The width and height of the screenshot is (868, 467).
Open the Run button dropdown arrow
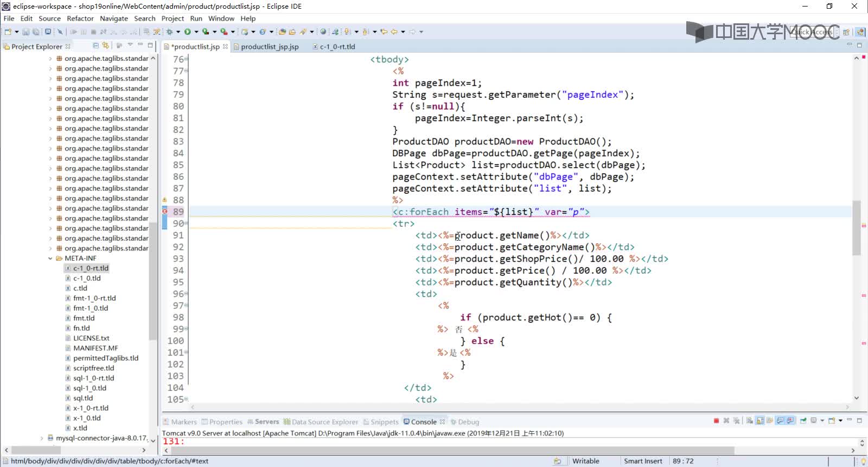(x=196, y=32)
